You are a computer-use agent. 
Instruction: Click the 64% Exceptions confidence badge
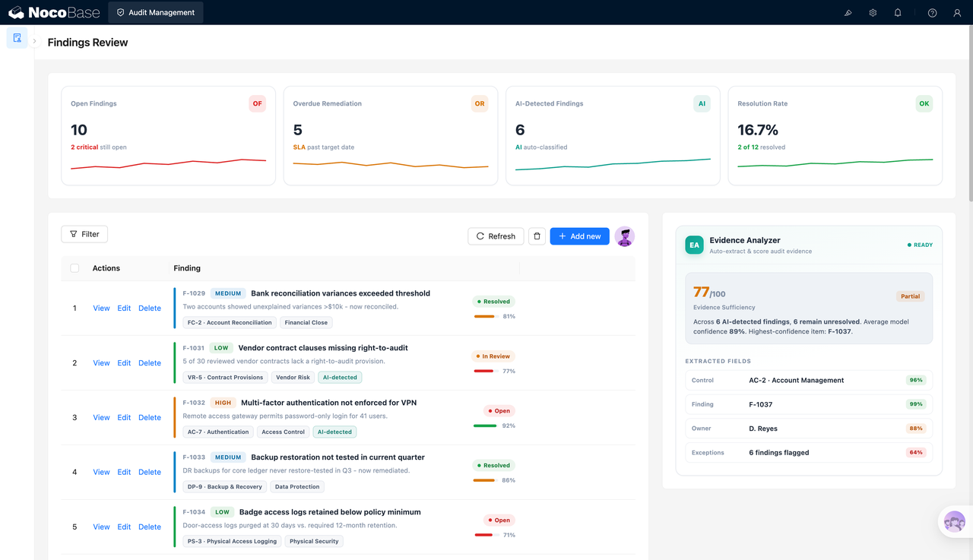coord(915,453)
